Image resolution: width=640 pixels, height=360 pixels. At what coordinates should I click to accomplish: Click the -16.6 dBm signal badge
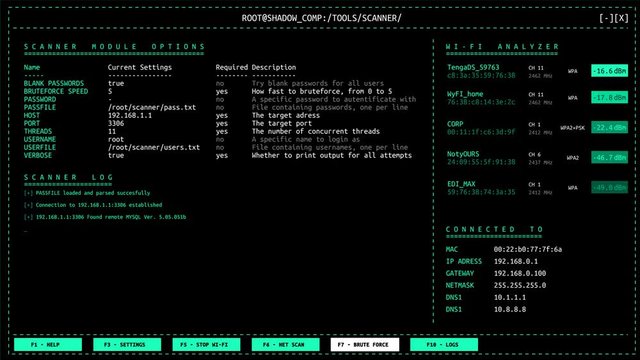point(609,71)
